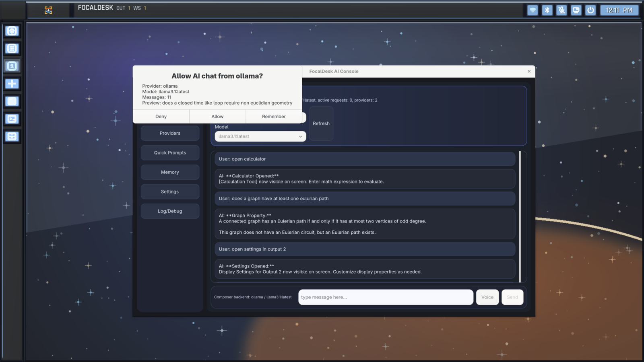Select 'User: open settings in output 2'
The width and height of the screenshot is (644, 362).
coord(365,249)
